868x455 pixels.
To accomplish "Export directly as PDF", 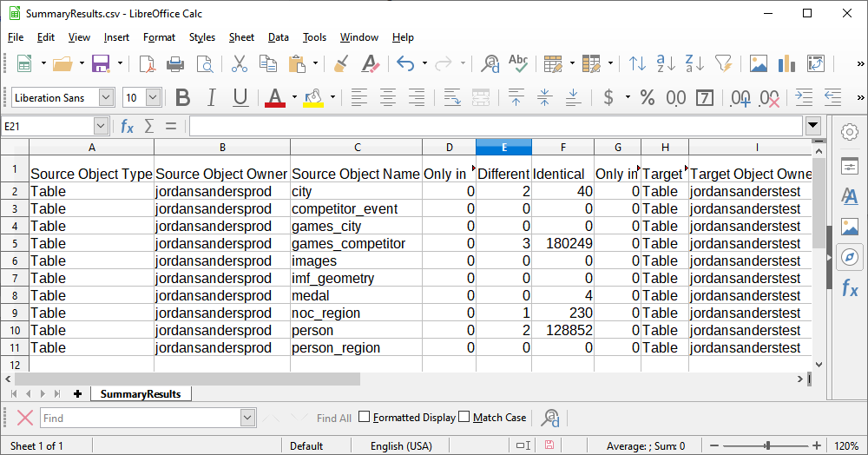I will 148,63.
